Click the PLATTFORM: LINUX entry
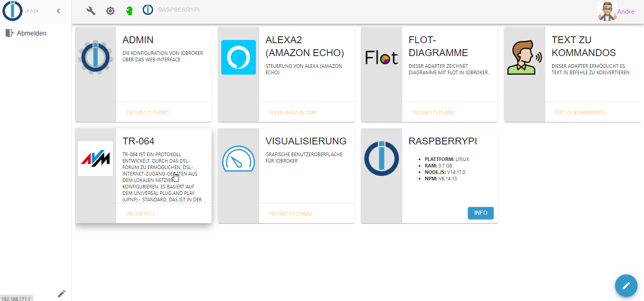The image size is (644, 301). 447,159
